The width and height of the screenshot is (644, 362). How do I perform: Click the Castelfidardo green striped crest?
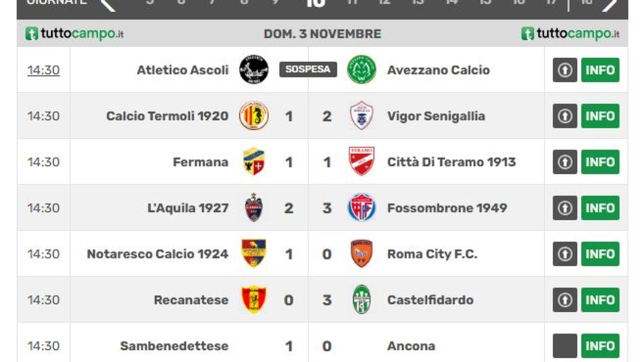click(x=361, y=300)
